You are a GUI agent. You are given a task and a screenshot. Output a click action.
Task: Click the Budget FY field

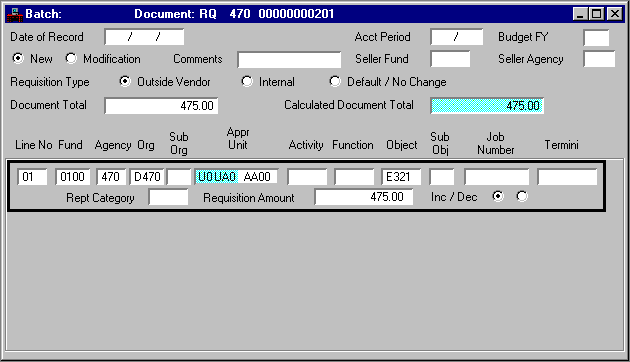[x=596, y=37]
